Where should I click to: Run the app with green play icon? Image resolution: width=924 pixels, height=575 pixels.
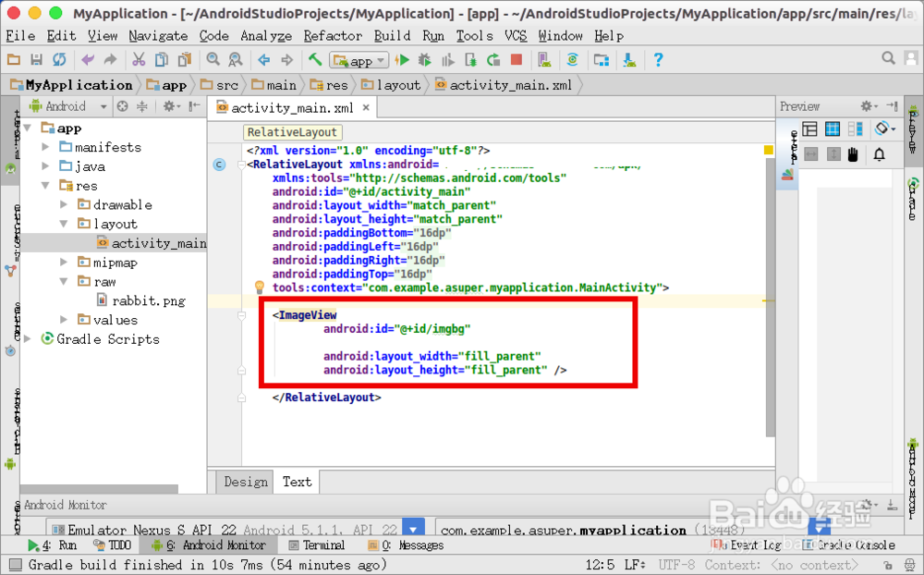pos(402,59)
